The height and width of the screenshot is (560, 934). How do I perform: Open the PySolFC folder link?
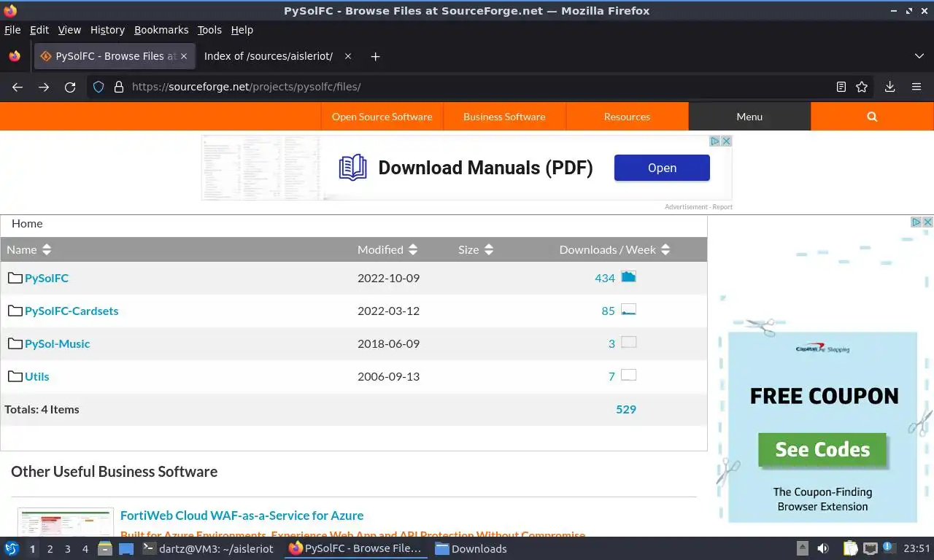(47, 278)
